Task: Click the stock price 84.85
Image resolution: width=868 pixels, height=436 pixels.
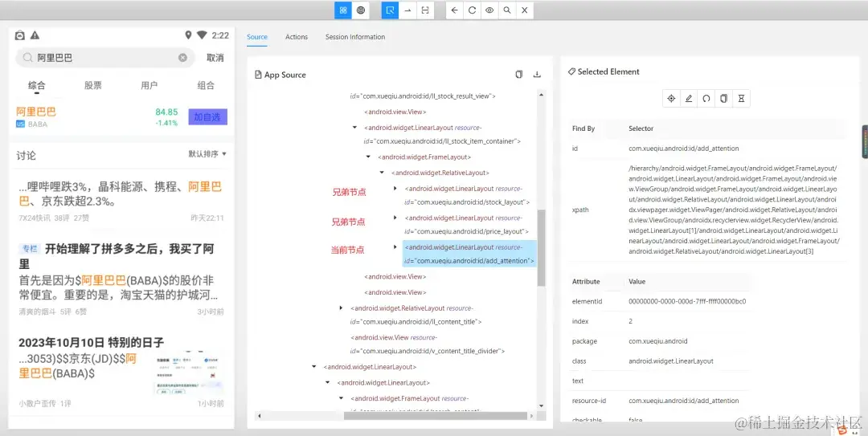Action: (166, 112)
